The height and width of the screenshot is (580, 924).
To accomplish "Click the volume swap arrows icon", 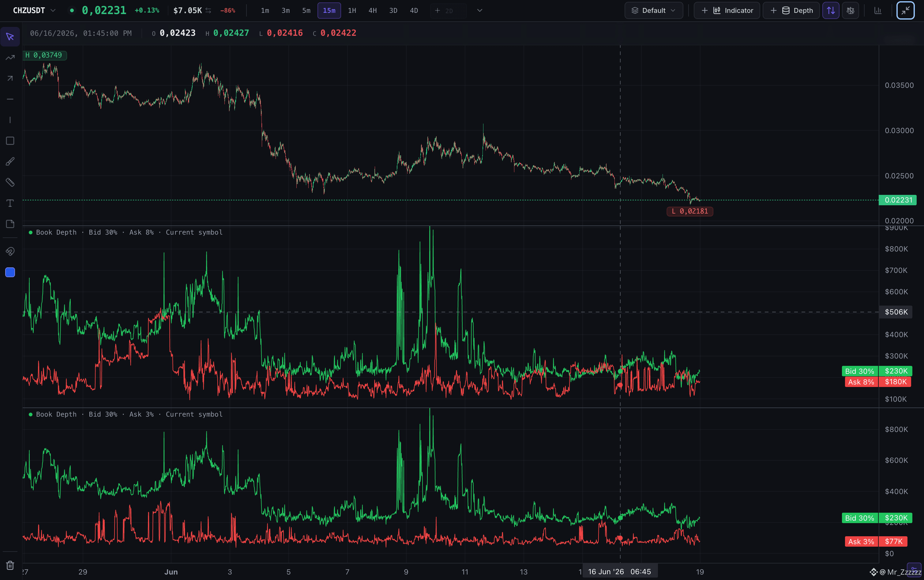I will pyautogui.click(x=208, y=10).
